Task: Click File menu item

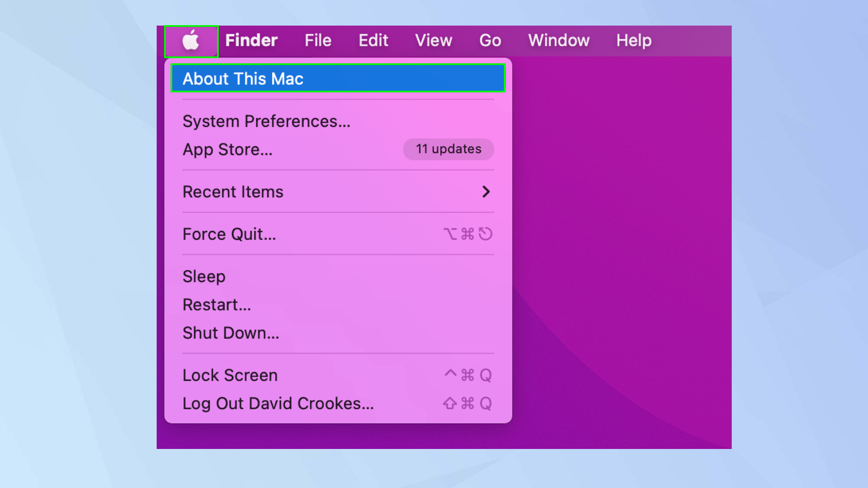Action: [319, 40]
